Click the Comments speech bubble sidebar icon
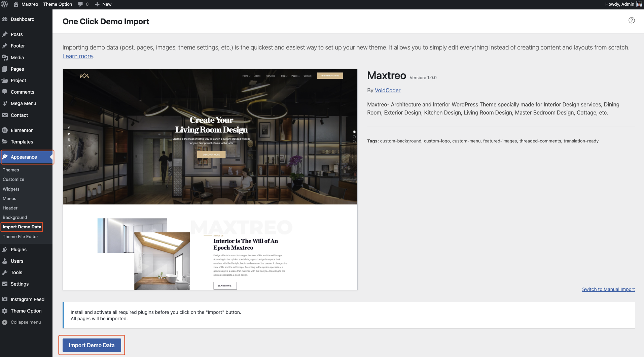The height and width of the screenshot is (357, 644). click(x=5, y=92)
